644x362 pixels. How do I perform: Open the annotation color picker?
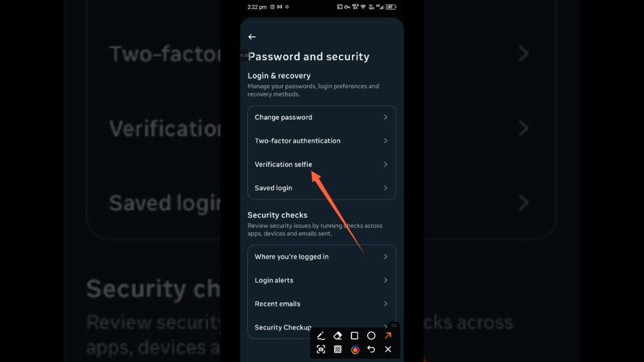click(x=355, y=350)
